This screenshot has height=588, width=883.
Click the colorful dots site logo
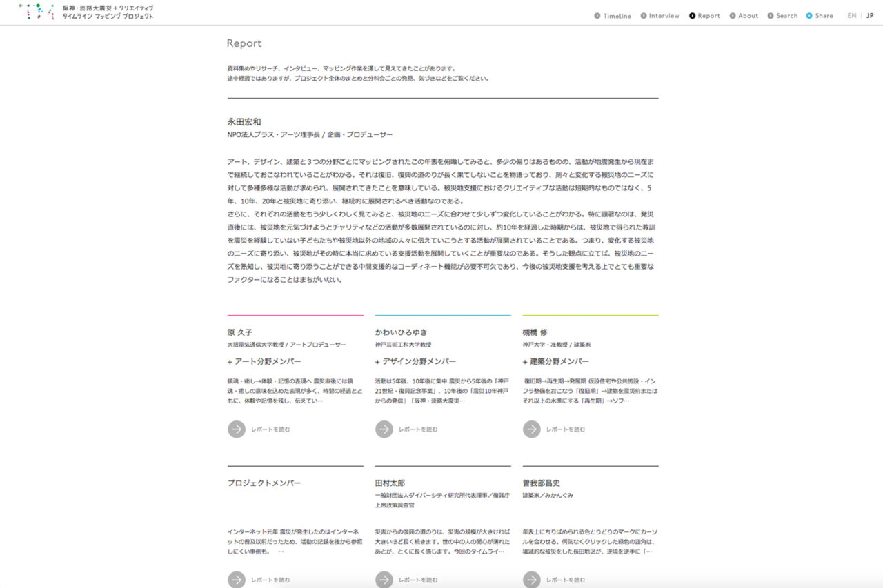37,11
